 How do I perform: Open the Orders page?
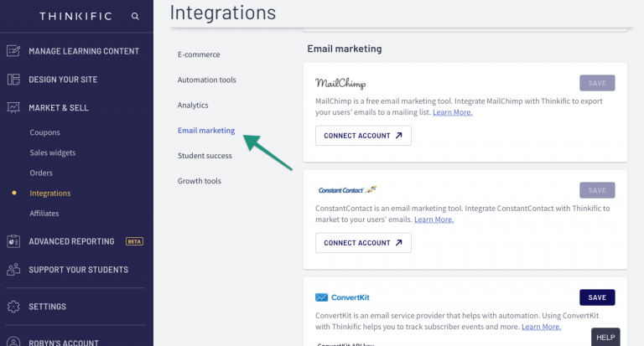(41, 173)
